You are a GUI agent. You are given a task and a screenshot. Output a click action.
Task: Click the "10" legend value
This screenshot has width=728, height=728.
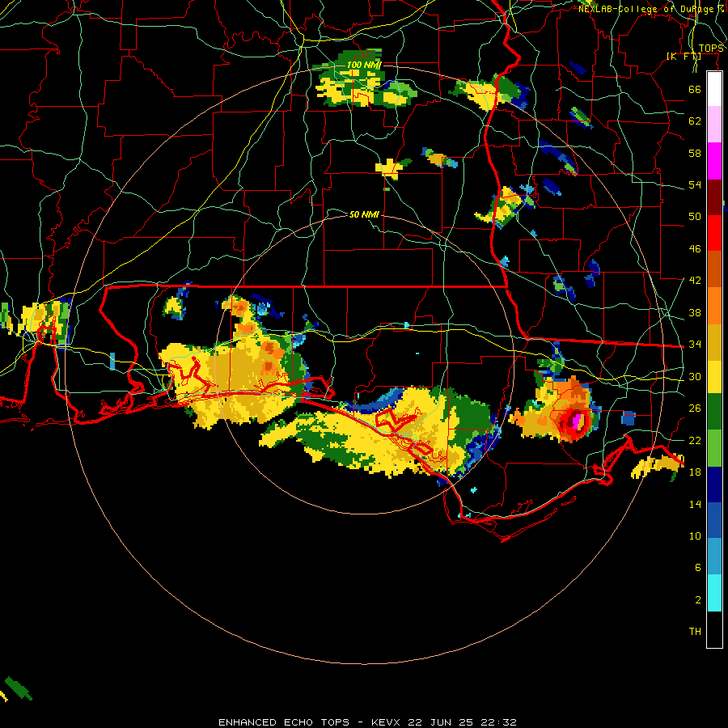click(x=695, y=535)
